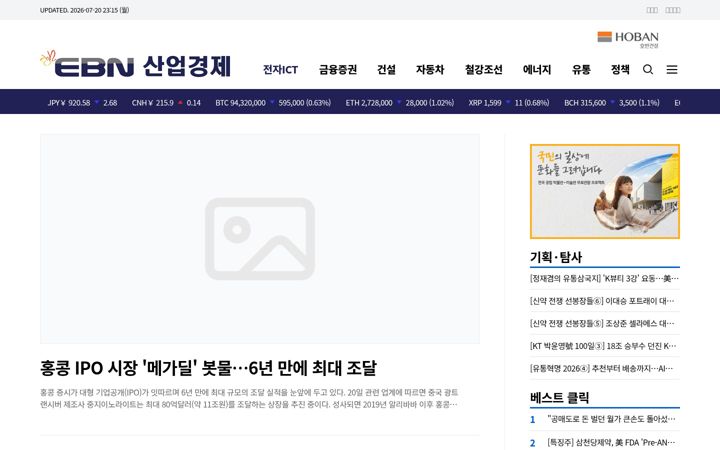Image resolution: width=720 pixels, height=450 pixels.
Task: Open the 유통 section
Action: click(581, 70)
